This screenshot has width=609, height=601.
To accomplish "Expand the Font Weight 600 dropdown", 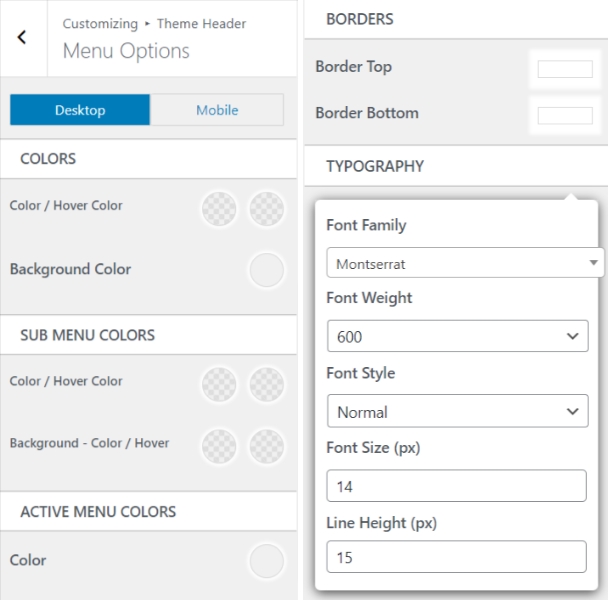I will (x=457, y=337).
